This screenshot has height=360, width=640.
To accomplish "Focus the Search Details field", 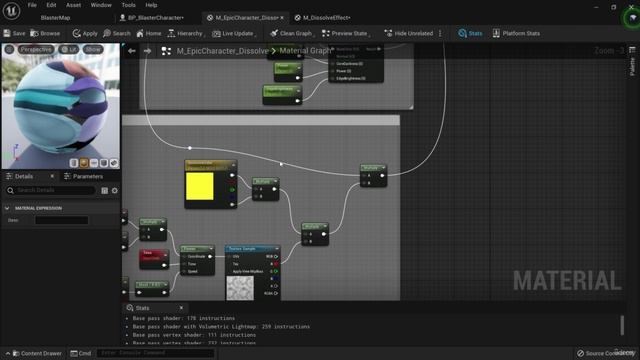I will (x=51, y=190).
